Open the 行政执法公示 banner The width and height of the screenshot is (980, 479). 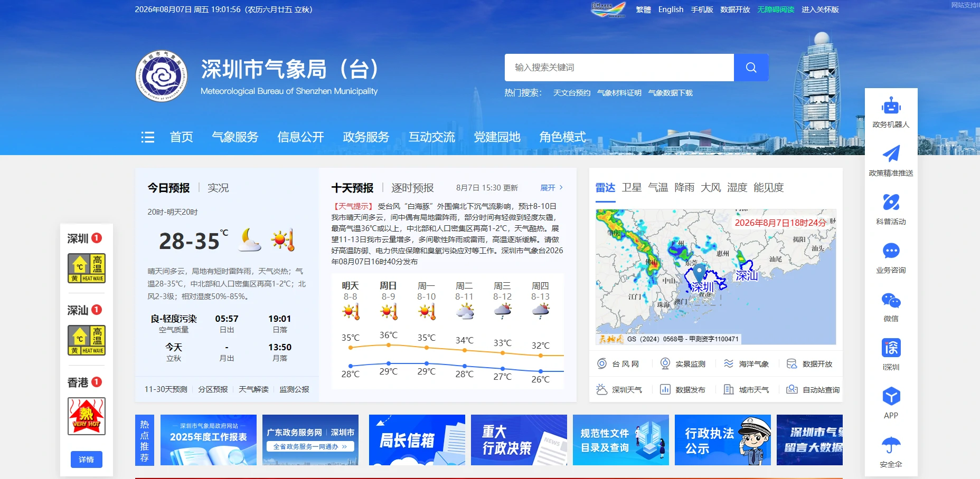click(723, 440)
